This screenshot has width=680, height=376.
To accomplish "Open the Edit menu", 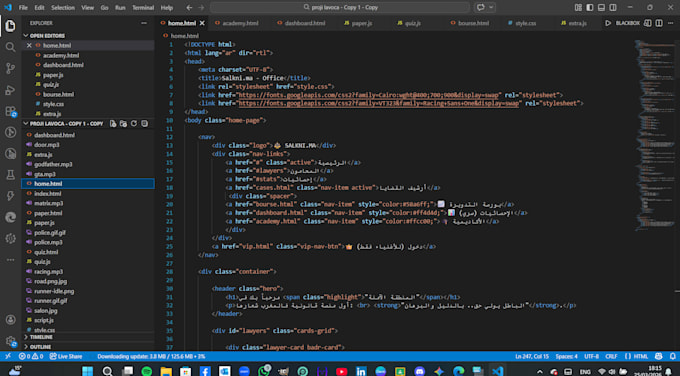I will [x=39, y=7].
